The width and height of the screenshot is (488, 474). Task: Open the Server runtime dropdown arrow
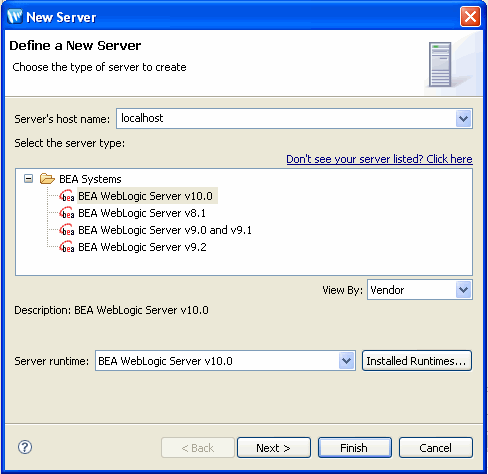coord(346,361)
